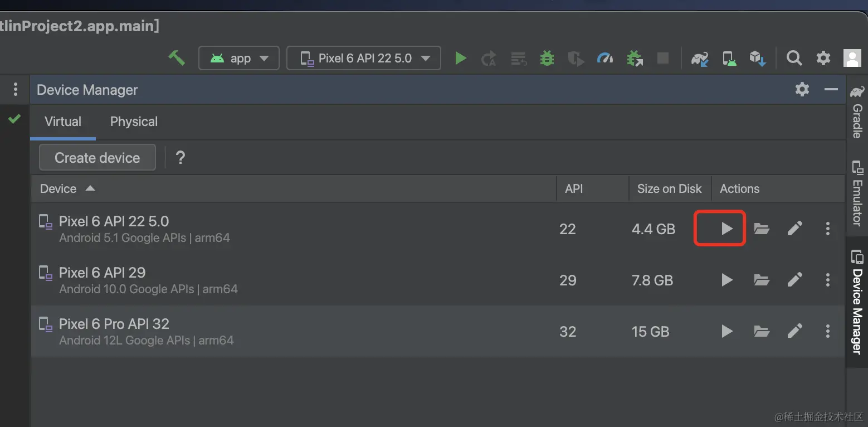Click the question mark help button

[181, 158]
